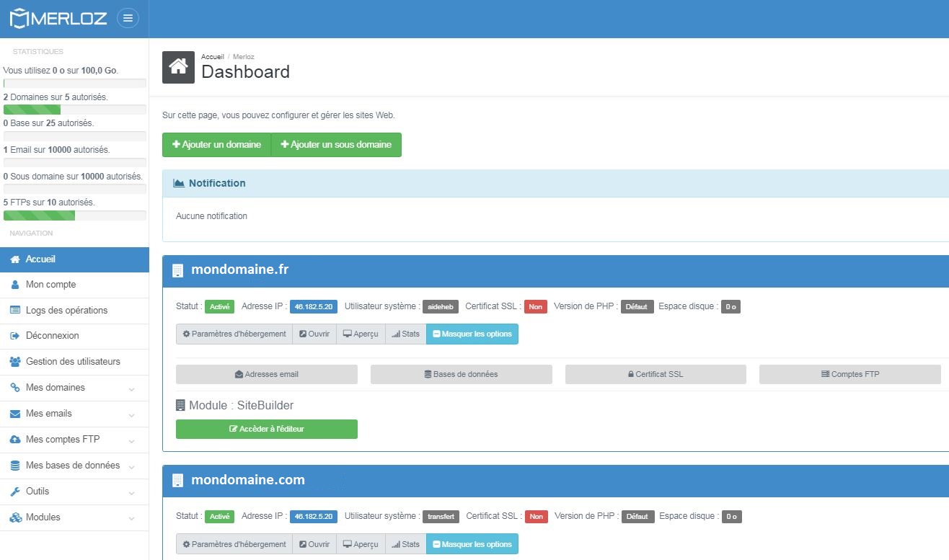Image resolution: width=949 pixels, height=560 pixels.
Task: Open Certificat SSL panel button
Action: tap(656, 374)
